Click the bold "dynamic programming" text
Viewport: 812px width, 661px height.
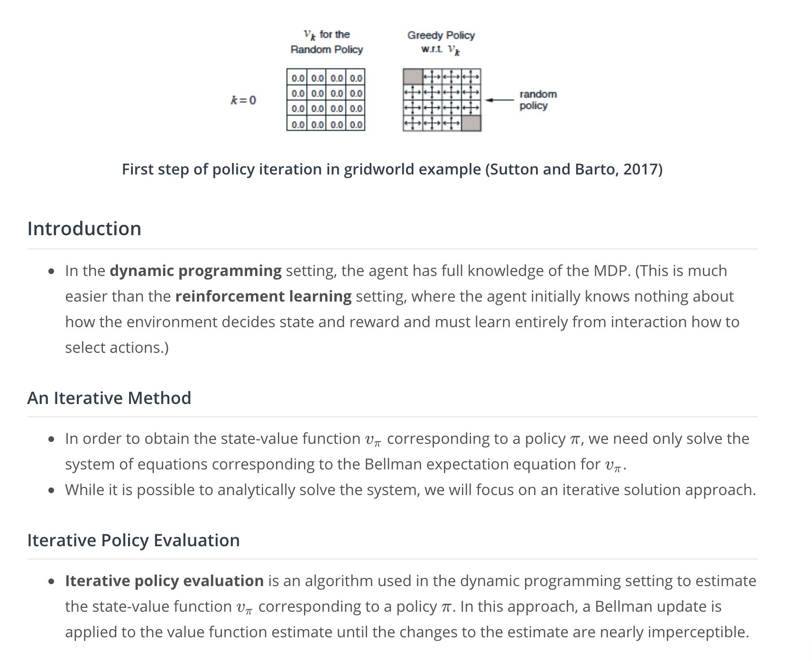tap(195, 271)
